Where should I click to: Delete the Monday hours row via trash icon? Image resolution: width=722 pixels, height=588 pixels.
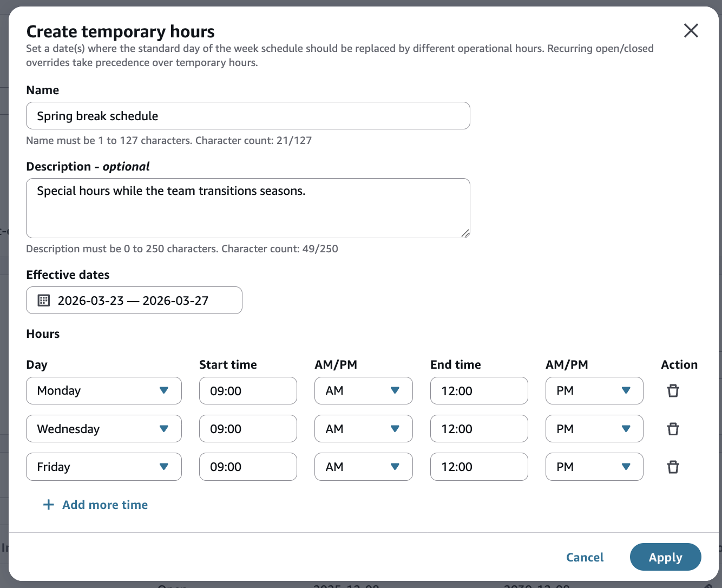point(673,390)
